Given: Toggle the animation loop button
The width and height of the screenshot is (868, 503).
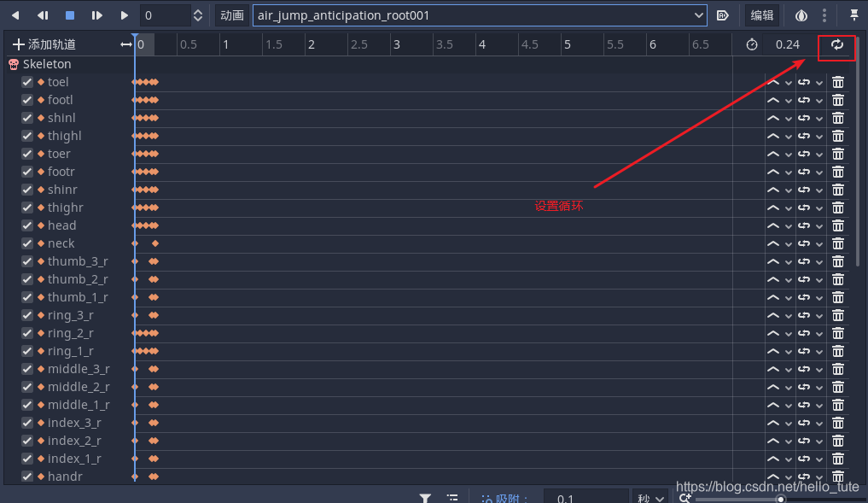Looking at the screenshot, I should click(836, 44).
